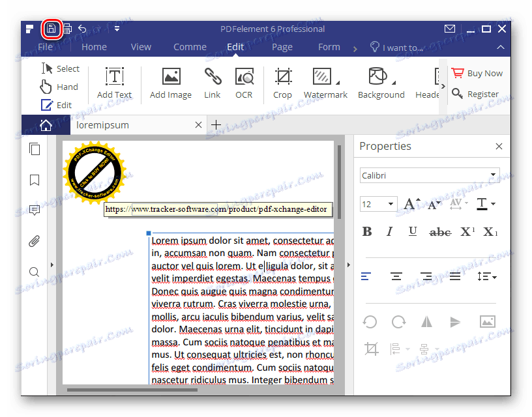The width and height of the screenshot is (532, 417).
Task: Decrease font size with small A
Action: 434,205
